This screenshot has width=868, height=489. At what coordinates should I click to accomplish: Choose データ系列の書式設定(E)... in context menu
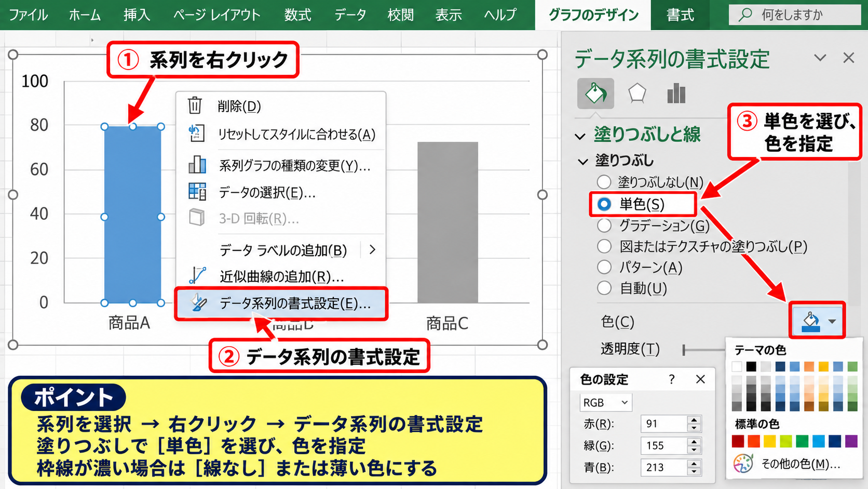281,303
